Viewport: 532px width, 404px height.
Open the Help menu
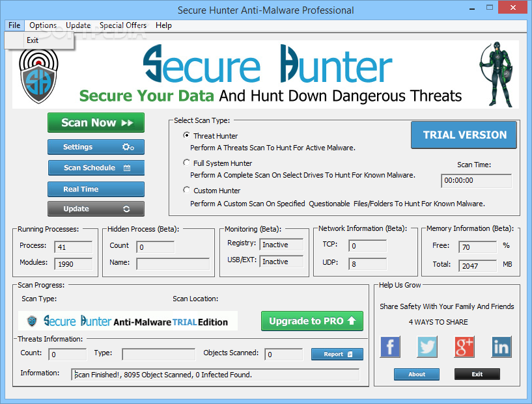pos(163,25)
